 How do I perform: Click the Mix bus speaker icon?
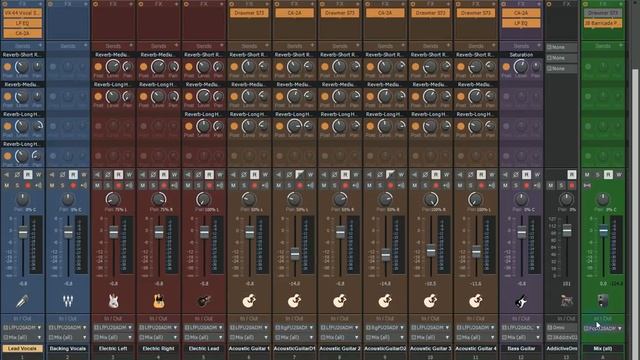603,301
